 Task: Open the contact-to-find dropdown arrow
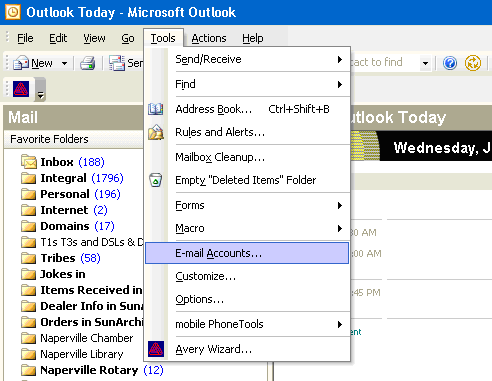pyautogui.click(x=425, y=63)
